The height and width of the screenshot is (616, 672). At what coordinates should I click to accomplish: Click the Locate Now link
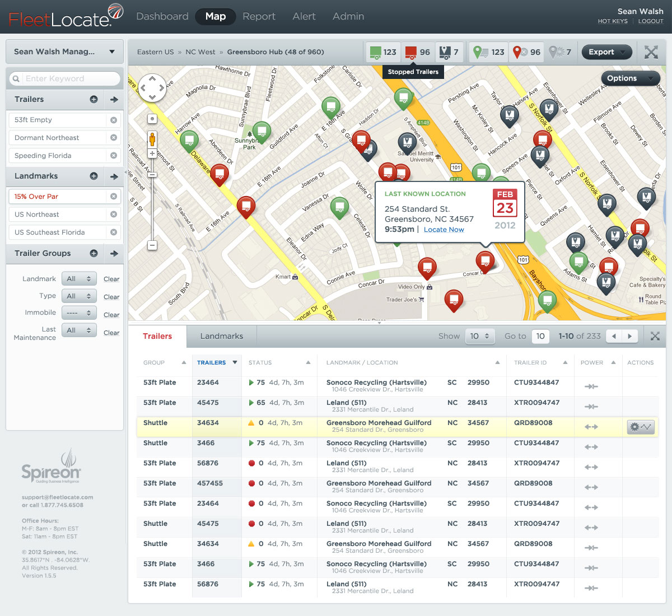coord(444,230)
